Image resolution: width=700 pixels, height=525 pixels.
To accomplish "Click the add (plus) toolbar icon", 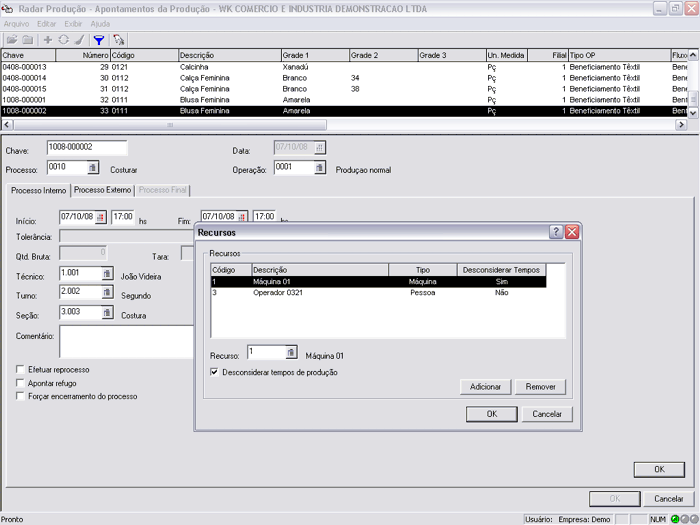I will pyautogui.click(x=47, y=39).
